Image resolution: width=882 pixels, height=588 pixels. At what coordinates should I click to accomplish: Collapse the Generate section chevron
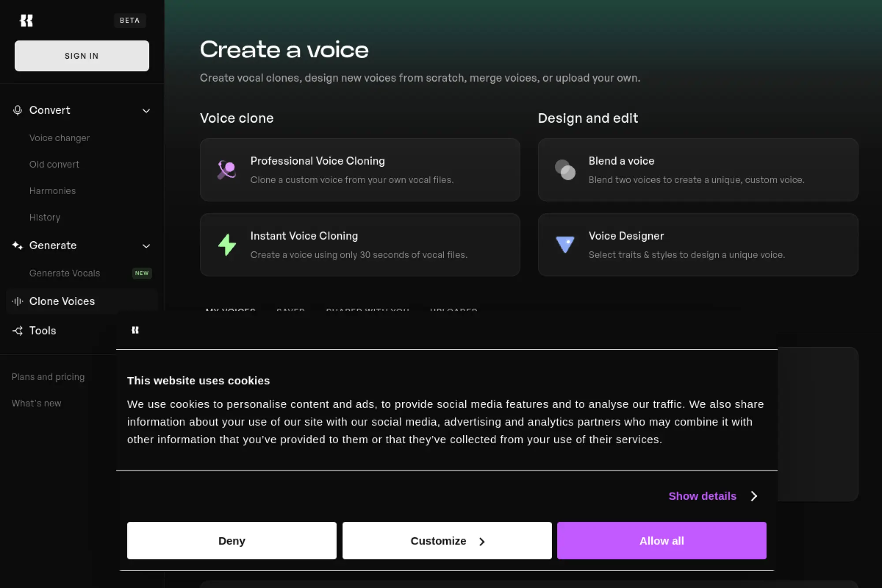[146, 246]
